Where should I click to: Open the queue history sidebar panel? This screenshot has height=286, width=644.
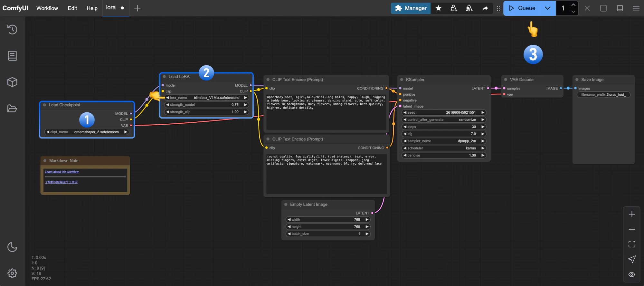pyautogui.click(x=12, y=30)
